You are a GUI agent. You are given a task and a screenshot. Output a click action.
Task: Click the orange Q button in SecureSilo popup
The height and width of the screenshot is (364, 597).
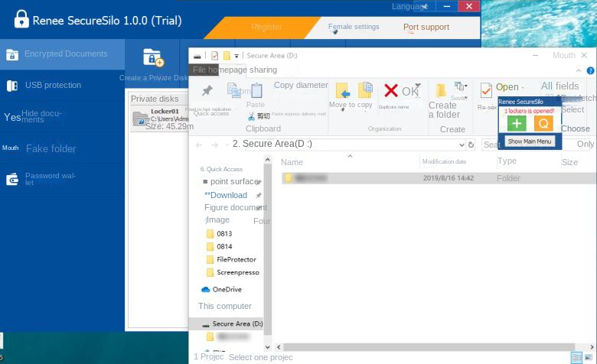point(543,123)
